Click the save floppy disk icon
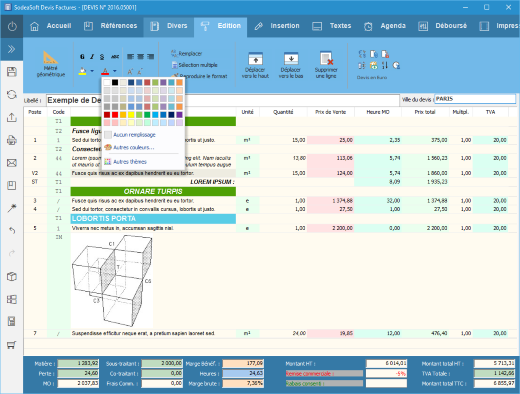The width and height of the screenshot is (520, 394). click(12, 72)
